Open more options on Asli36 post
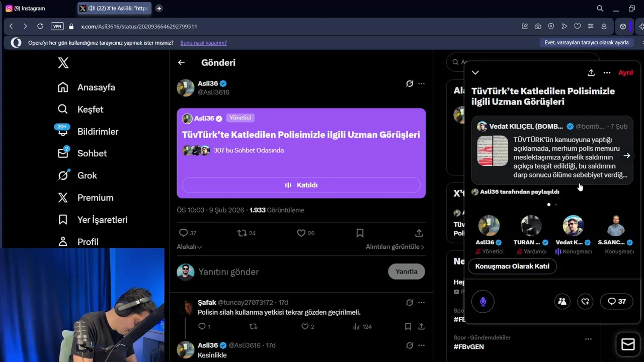 [x=422, y=83]
